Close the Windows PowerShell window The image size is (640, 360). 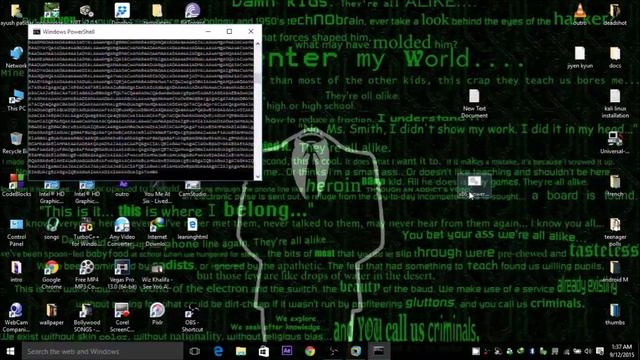coord(251,31)
